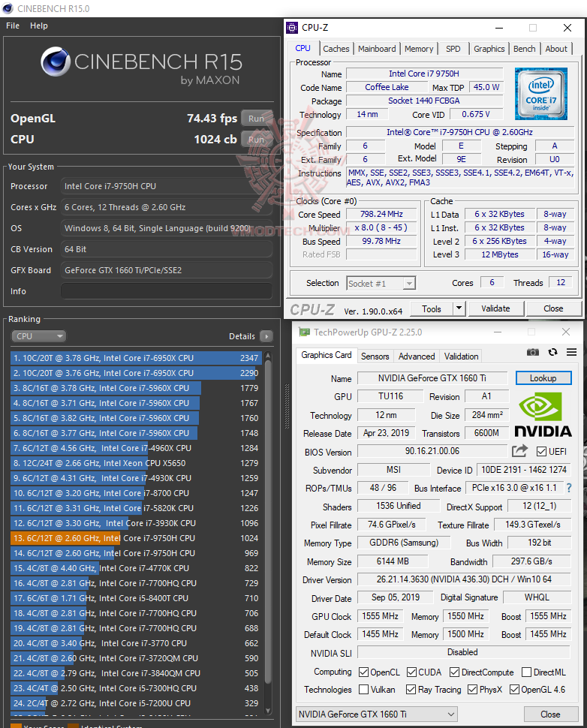This screenshot has width=587, height=728.
Task: Switch to CPU-Z Memory tab
Action: [418, 49]
